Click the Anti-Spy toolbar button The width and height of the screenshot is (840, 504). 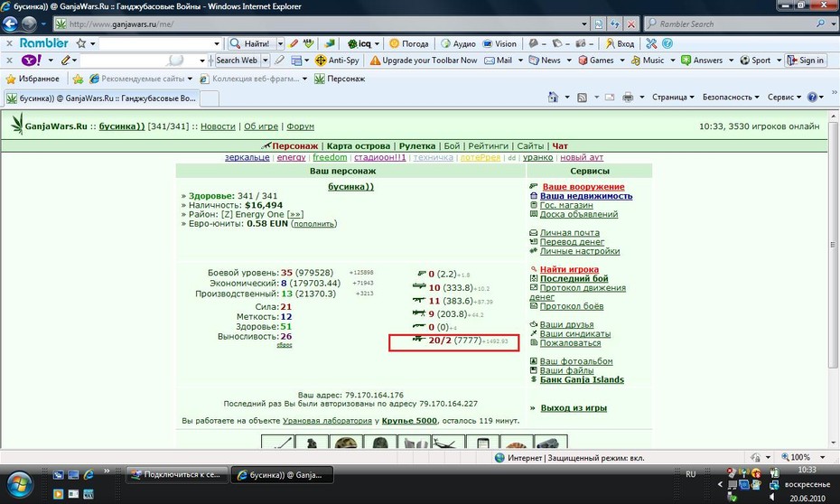point(338,61)
